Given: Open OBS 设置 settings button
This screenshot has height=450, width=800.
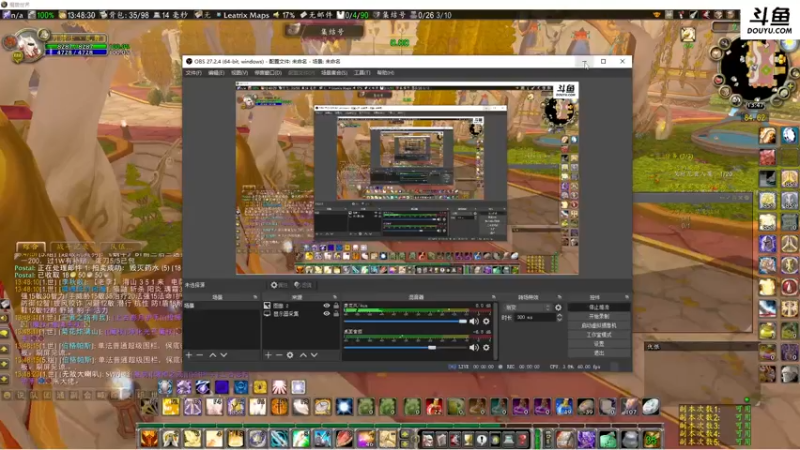Looking at the screenshot, I should click(x=598, y=344).
